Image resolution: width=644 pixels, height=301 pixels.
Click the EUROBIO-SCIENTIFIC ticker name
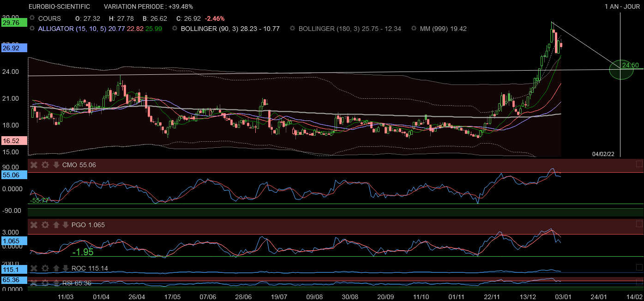60,6
